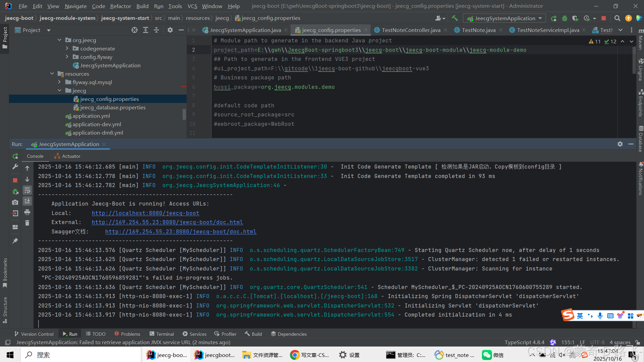Start debugging with the top bug icon
Image resolution: width=644 pixels, height=362 pixels.
tap(565, 18)
